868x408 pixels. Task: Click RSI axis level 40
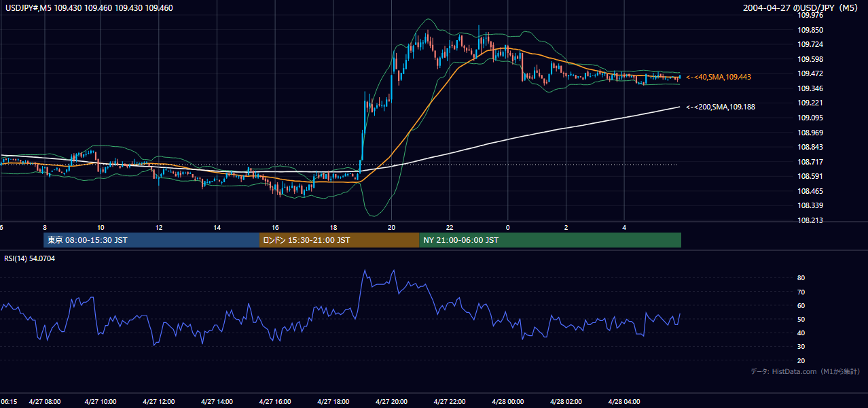pos(801,333)
